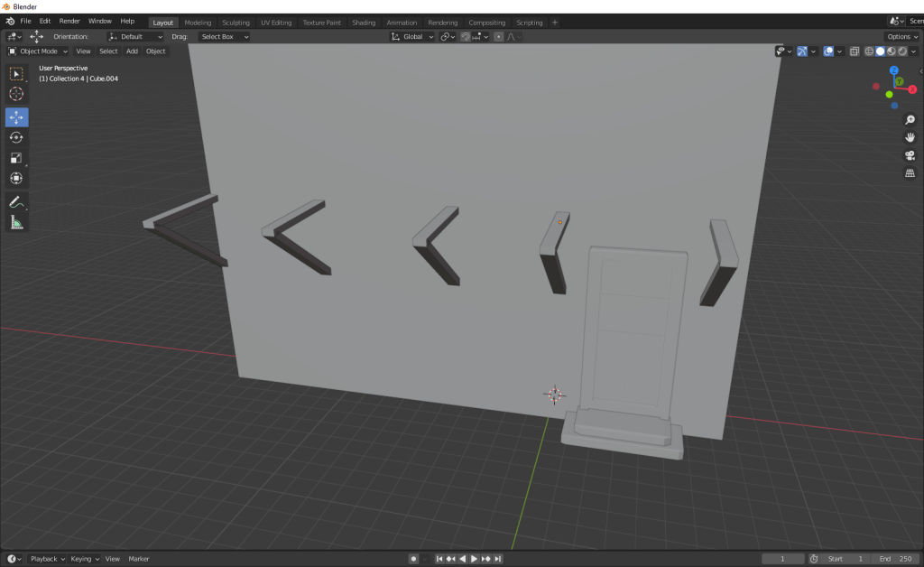
Task: Click the End frame 250 field
Action: click(x=897, y=559)
